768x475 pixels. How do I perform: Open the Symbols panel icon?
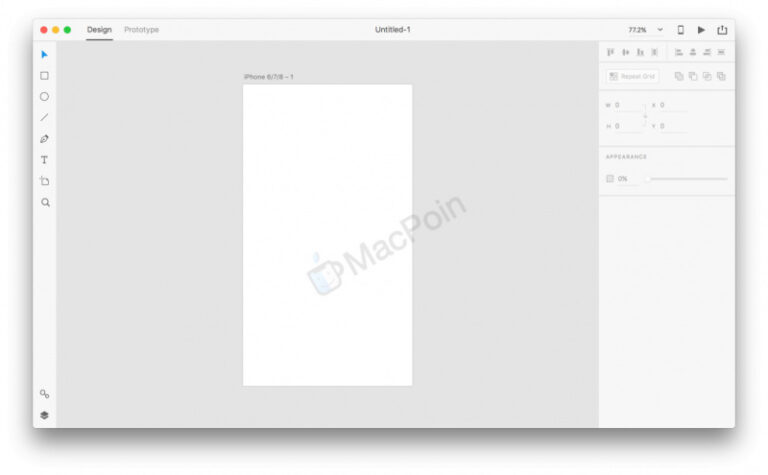click(44, 394)
